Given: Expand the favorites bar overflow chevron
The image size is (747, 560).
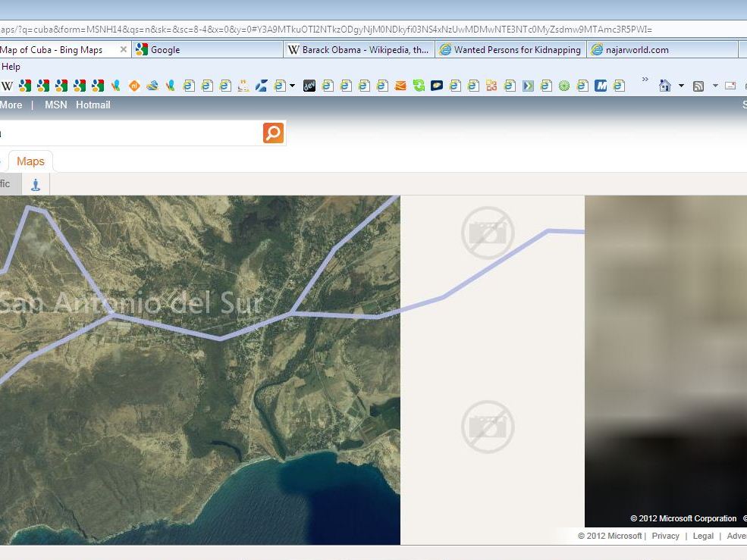Looking at the screenshot, I should (x=645, y=80).
